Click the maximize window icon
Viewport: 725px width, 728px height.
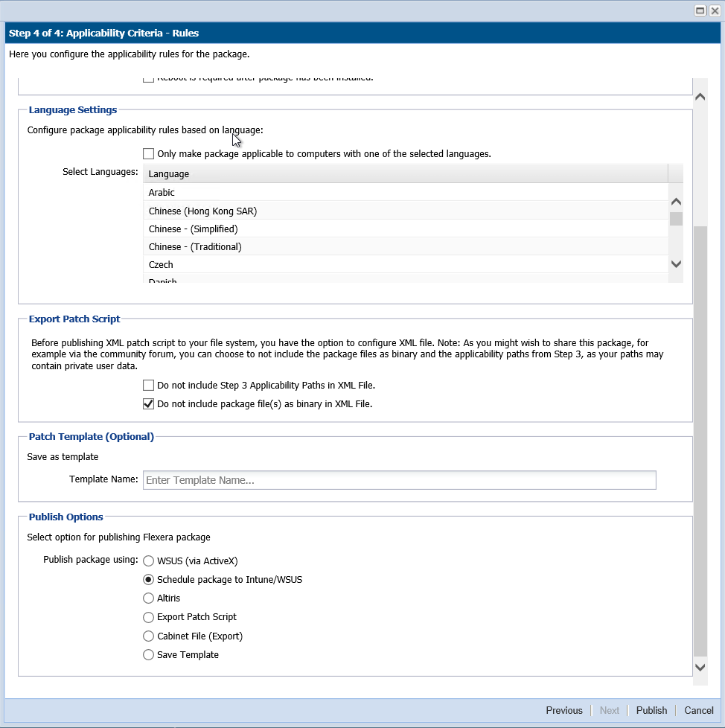[700, 10]
